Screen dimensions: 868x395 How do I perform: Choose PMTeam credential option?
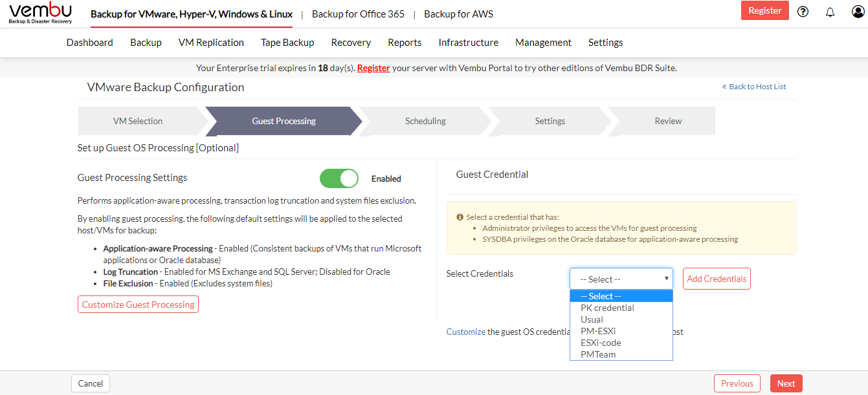coord(621,354)
